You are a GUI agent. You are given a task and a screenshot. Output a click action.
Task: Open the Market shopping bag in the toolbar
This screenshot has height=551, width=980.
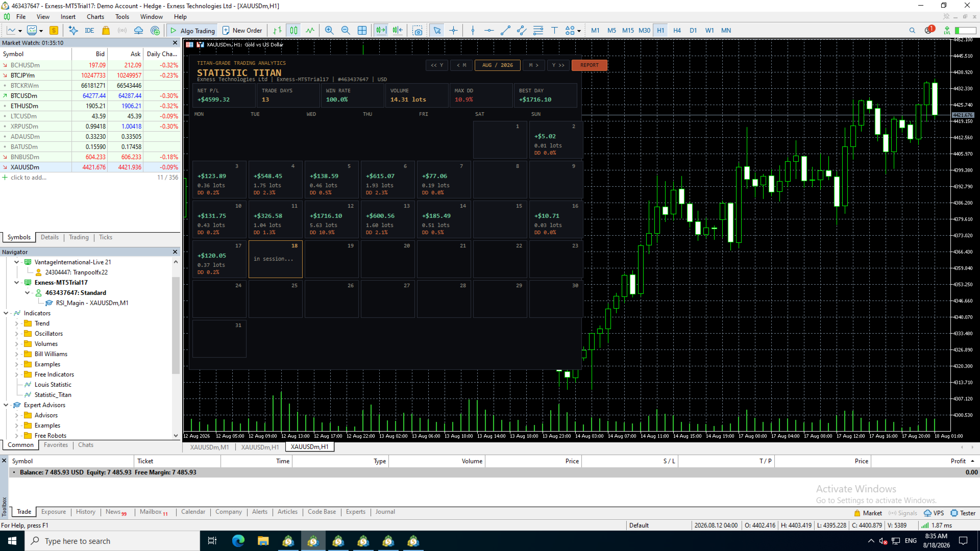coord(106,31)
